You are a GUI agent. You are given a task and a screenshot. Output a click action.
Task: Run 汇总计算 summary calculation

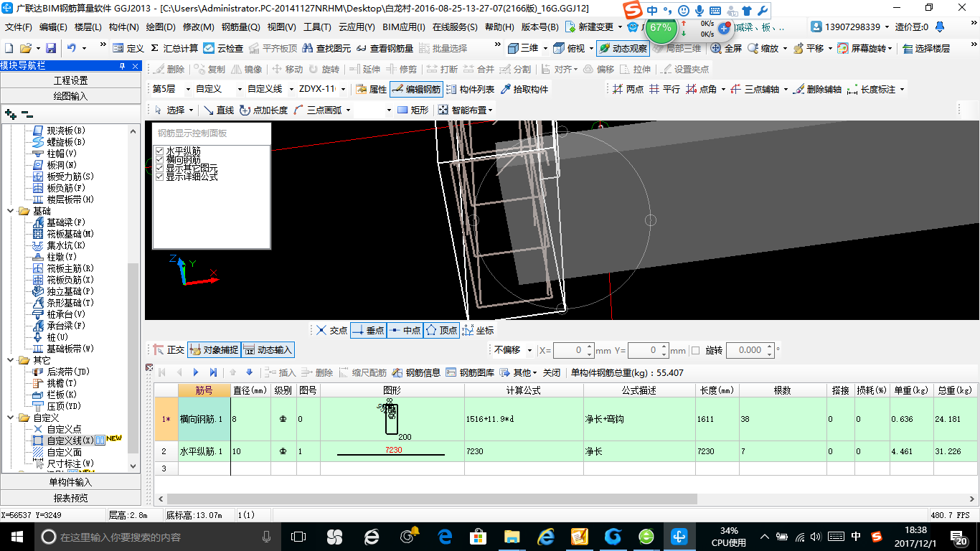point(174,48)
